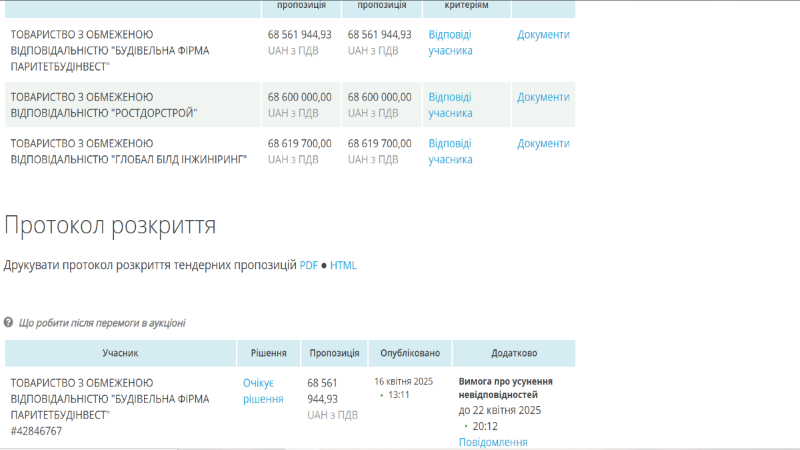Screen dimensions: 800x450
Task: Click the participant code #42846767
Action: 36,431
